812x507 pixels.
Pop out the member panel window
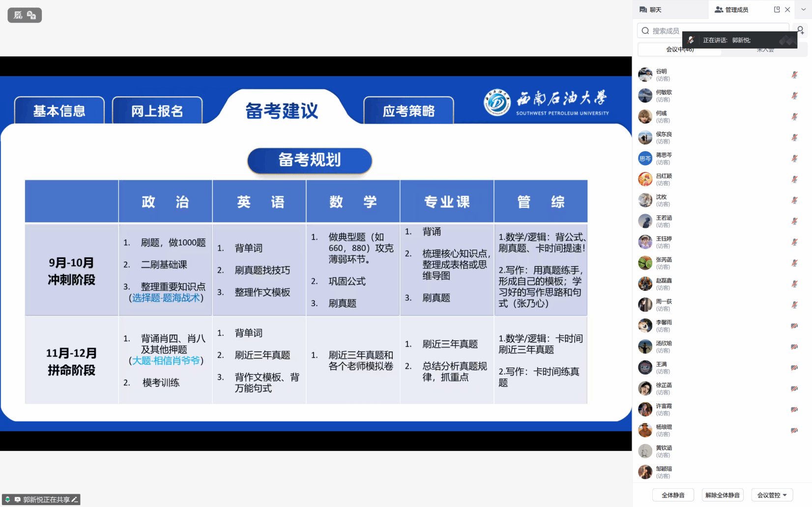coord(777,9)
